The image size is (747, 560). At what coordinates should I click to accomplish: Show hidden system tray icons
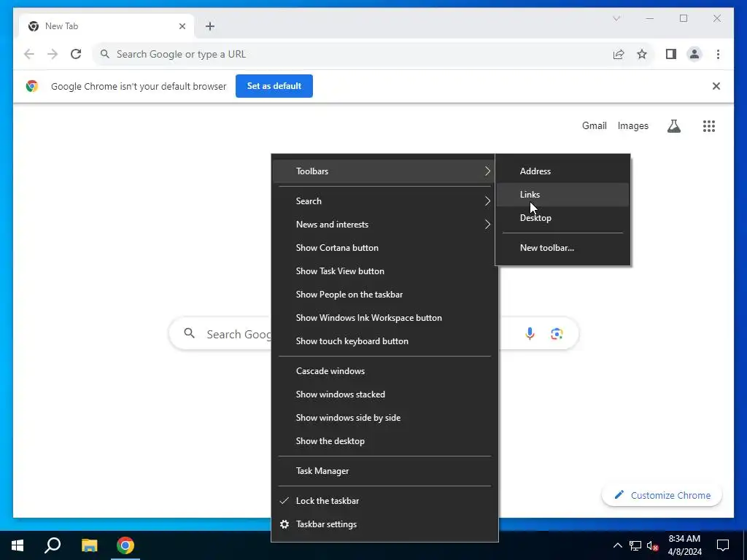click(617, 545)
